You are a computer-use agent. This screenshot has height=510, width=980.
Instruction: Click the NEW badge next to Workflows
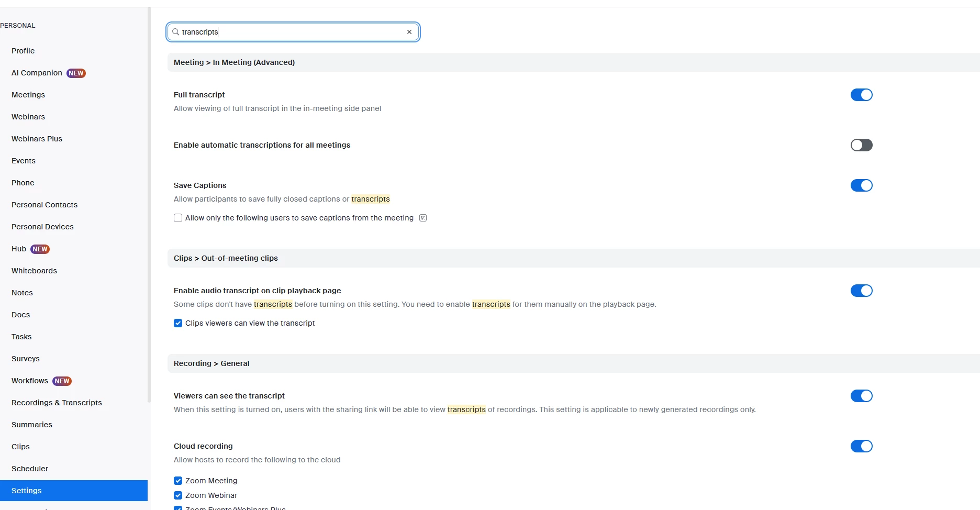[x=62, y=381]
